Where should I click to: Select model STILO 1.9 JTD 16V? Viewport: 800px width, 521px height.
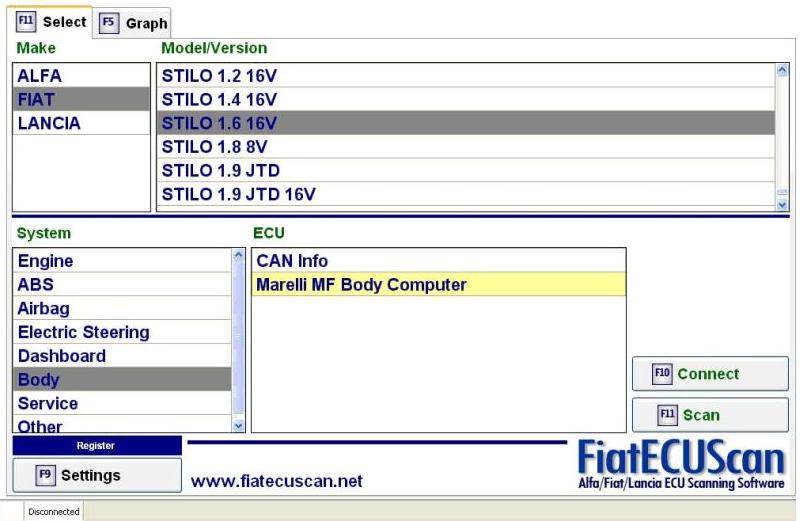(466, 194)
